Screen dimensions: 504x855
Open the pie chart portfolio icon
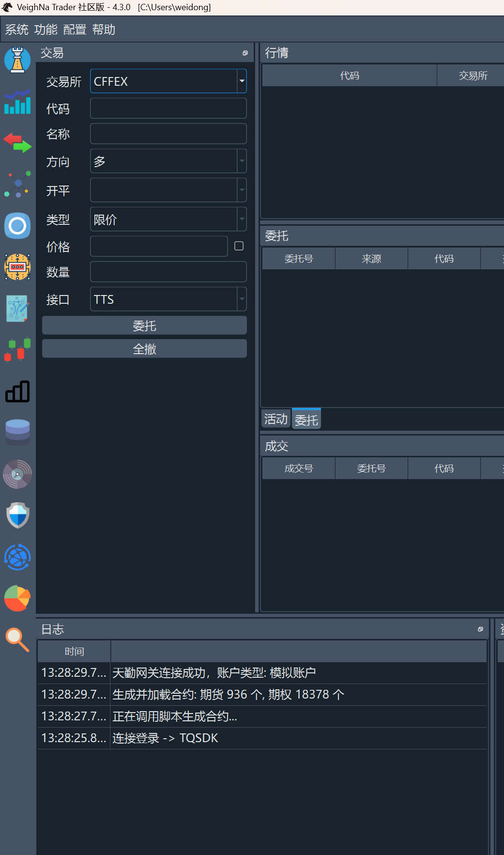point(17,598)
